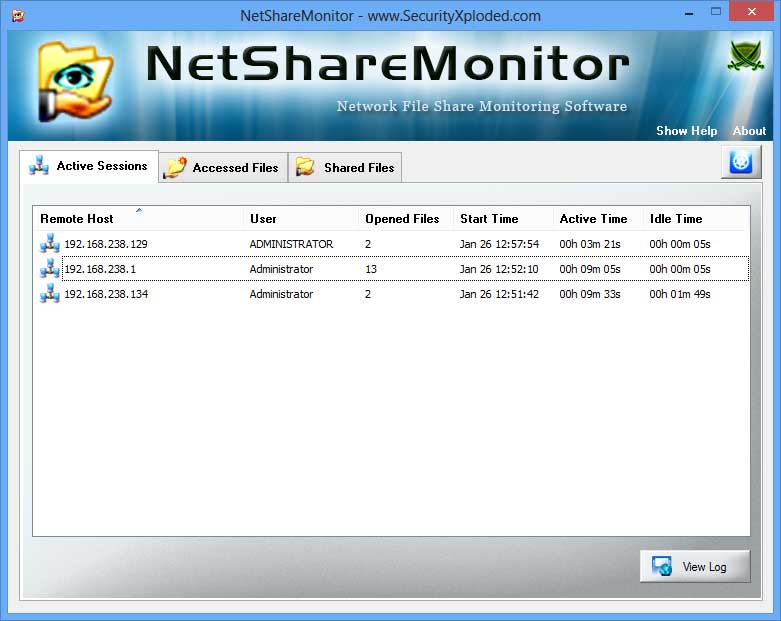Image resolution: width=781 pixels, height=621 pixels.
Task: Open the About link in the header
Action: [749, 131]
